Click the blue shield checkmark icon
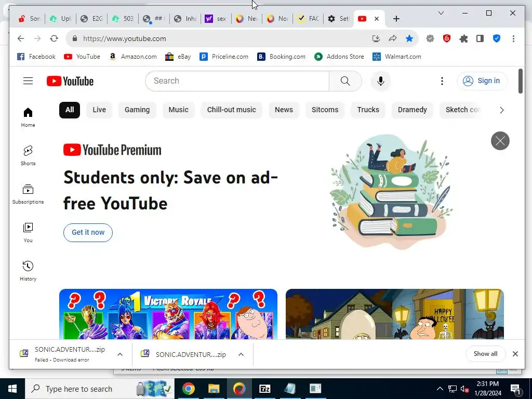This screenshot has height=399, width=532. tap(496, 38)
